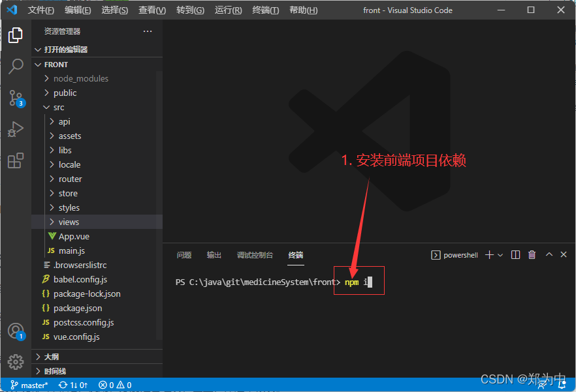Switch to the 调试控制台 panel tab
This screenshot has width=576, height=392.
tap(255, 255)
